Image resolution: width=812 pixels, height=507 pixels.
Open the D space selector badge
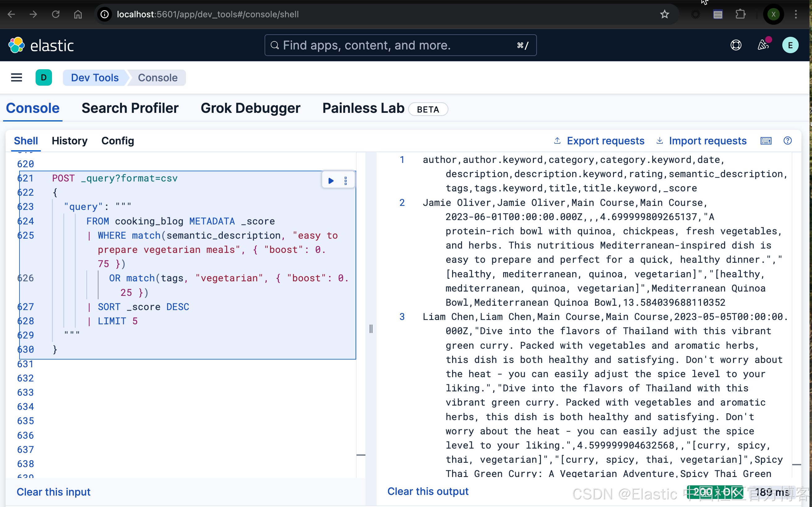click(44, 78)
